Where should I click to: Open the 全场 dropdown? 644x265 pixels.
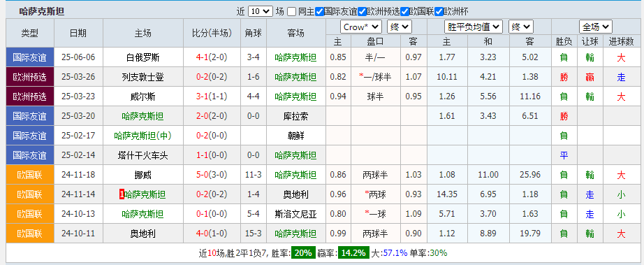pos(596,27)
